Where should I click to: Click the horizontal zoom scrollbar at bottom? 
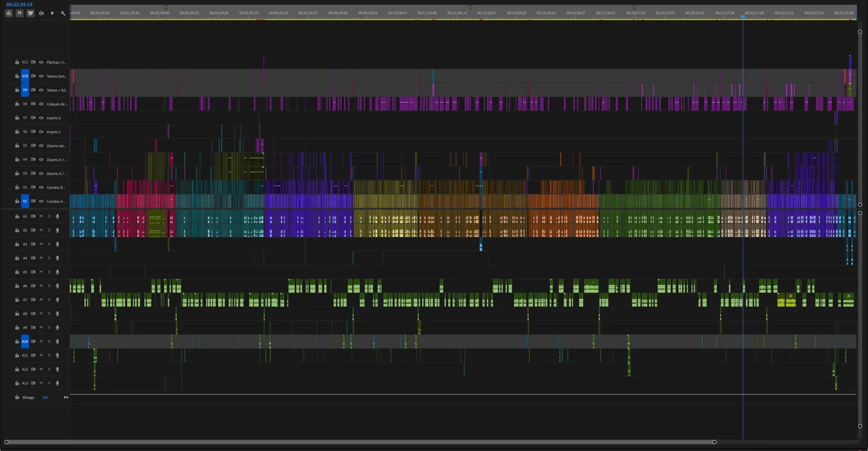360,442
